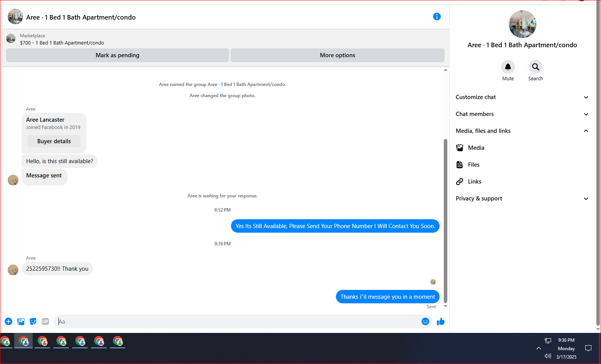Click the chat scrollbar up arrow
601x364 pixels.
[445, 70]
